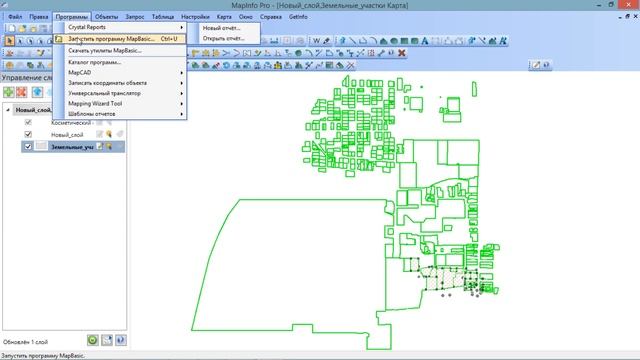This screenshot has width=640, height=360.
Task: Select the Polyline drawing tool
Action: [362, 40]
